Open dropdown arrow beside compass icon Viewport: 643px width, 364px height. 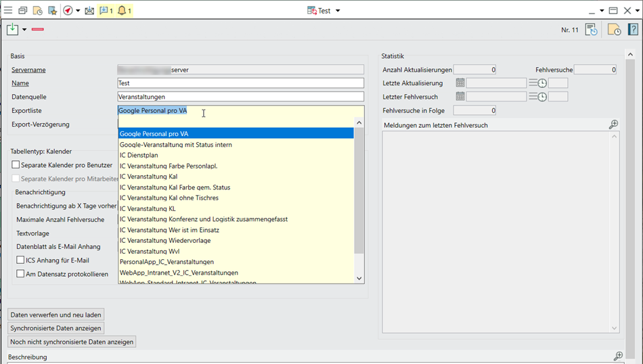pyautogui.click(x=78, y=11)
